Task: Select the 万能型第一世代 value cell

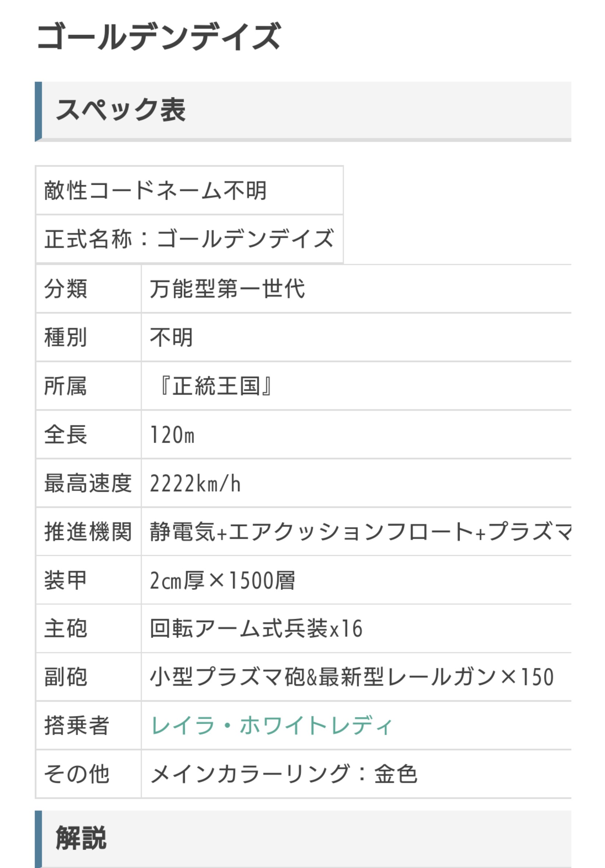Action: tap(227, 289)
